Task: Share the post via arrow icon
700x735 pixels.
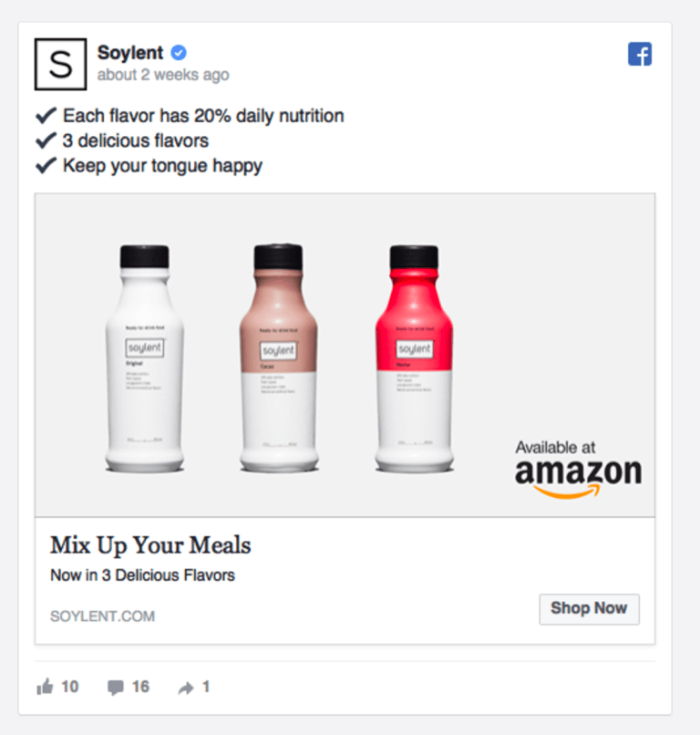Action: [186, 688]
